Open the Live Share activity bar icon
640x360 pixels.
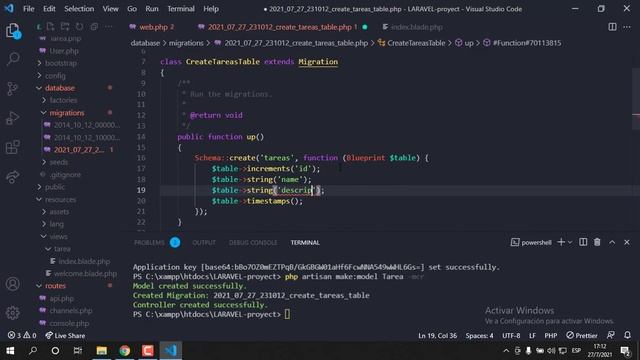[x=13, y=176]
